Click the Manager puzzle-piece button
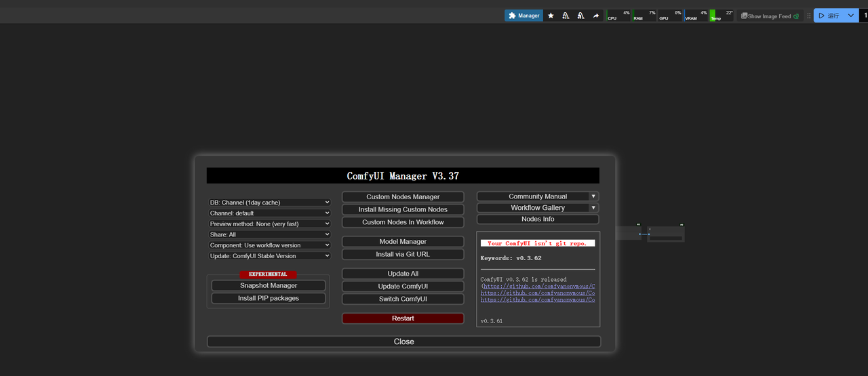The width and height of the screenshot is (868, 376). [x=524, y=16]
